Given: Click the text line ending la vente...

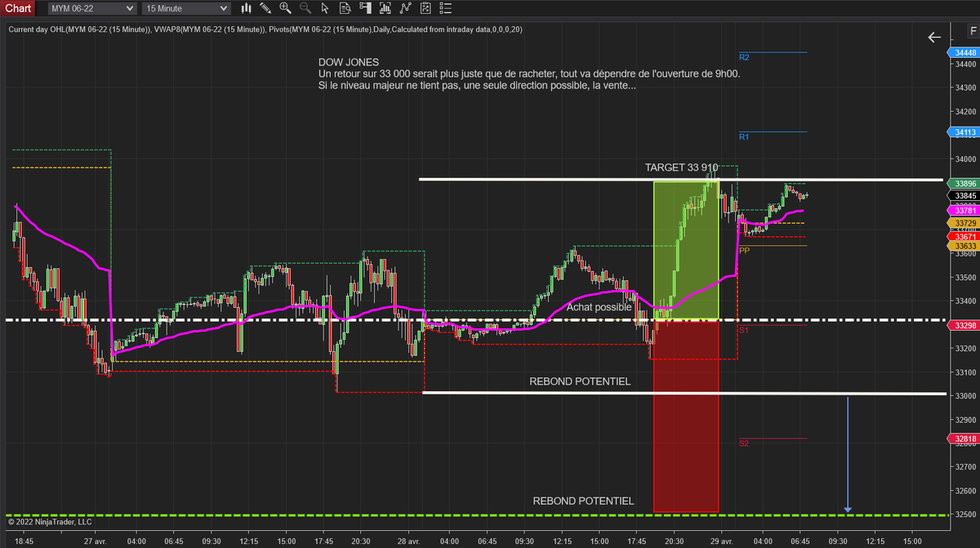Looking at the screenshot, I should coord(478,86).
